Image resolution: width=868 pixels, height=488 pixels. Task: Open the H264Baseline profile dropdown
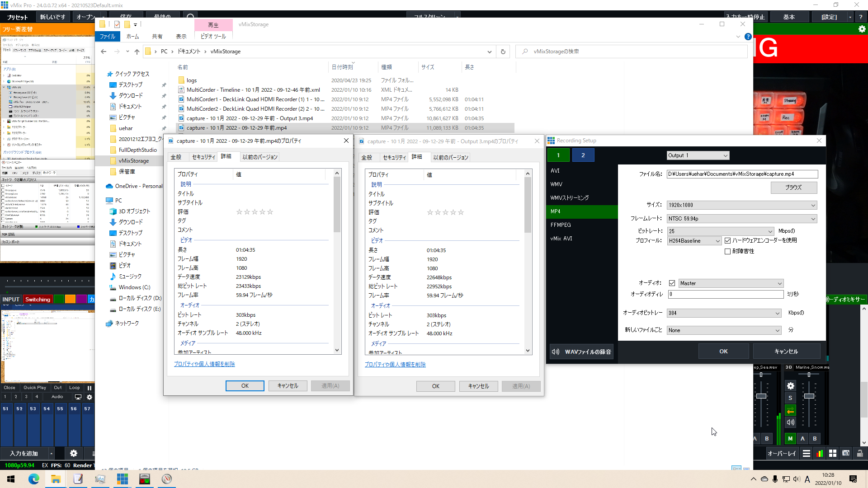point(694,241)
